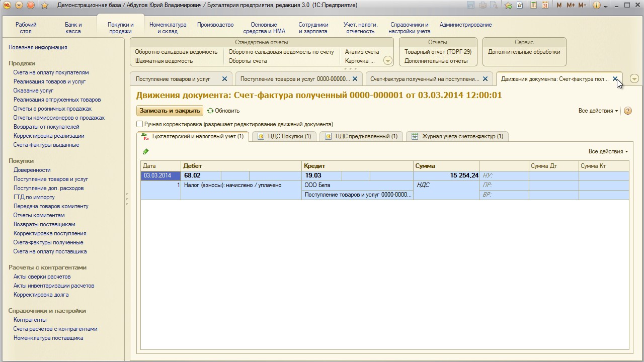Expand the open tabs list arrow at right
The image size is (644, 362).
(634, 79)
